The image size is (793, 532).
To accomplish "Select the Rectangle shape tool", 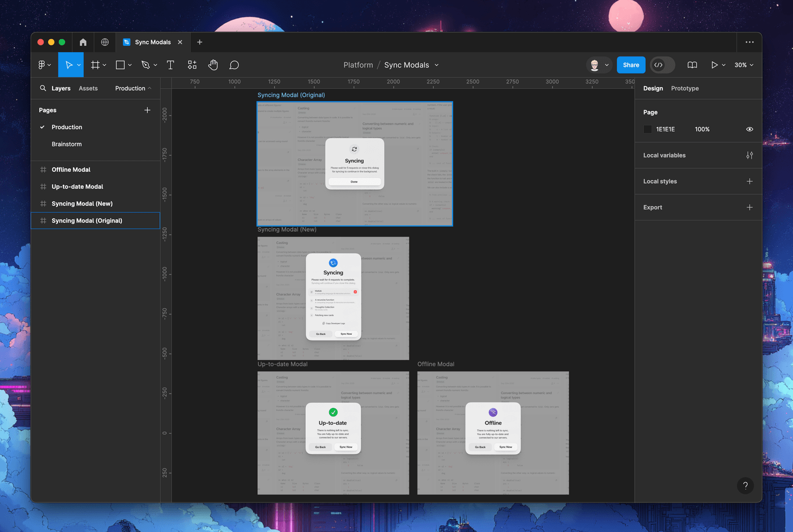I will click(x=120, y=65).
